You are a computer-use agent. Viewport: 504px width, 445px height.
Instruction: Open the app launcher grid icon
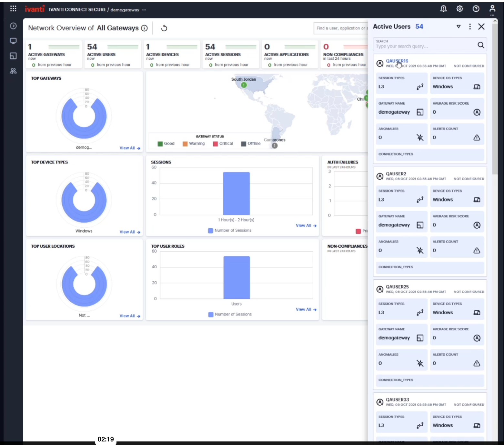click(13, 8)
